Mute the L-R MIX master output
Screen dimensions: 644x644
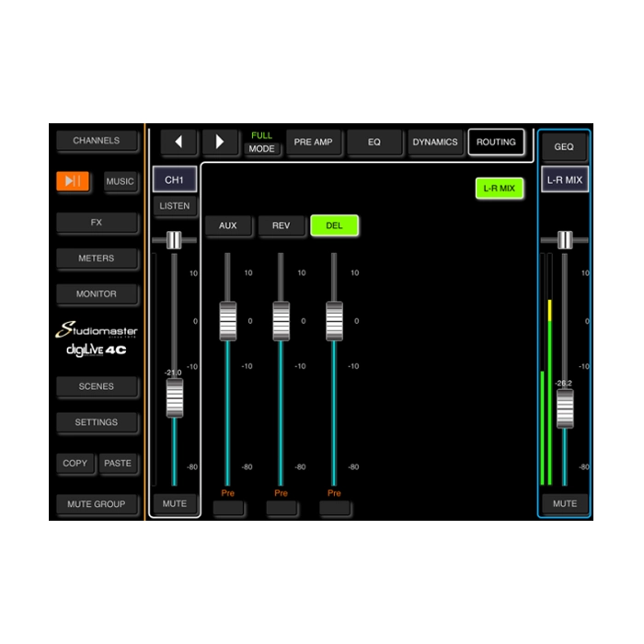point(565,503)
